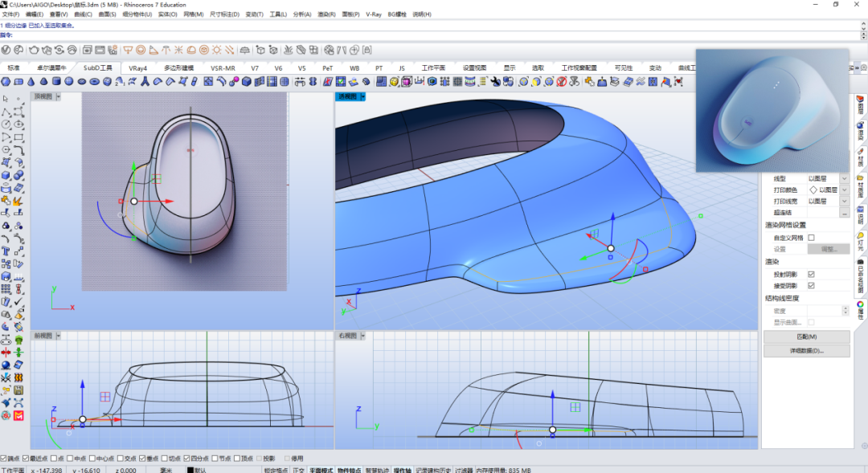Toggle 操作轴 gumball in status bar
This screenshot has height=473, width=868.
[403, 470]
